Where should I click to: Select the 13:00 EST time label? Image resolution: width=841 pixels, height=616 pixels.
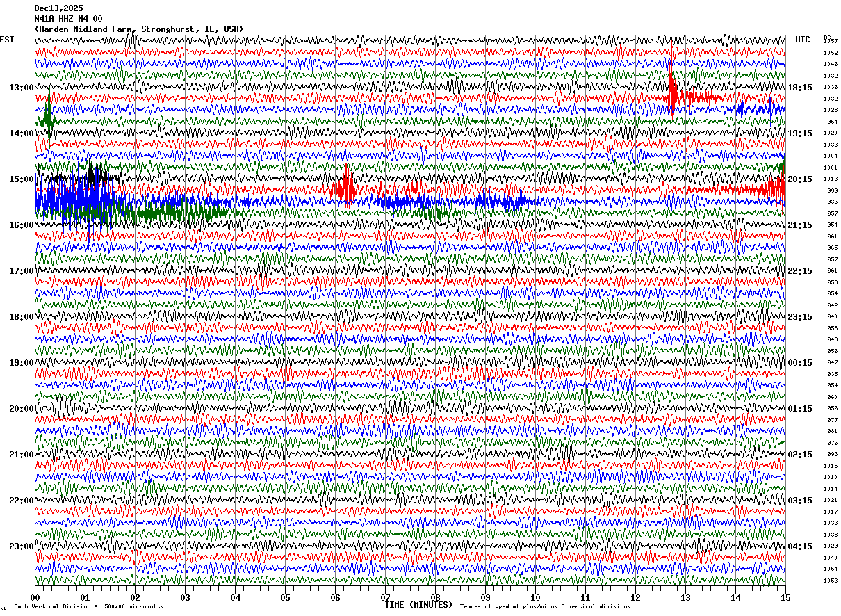click(x=21, y=88)
